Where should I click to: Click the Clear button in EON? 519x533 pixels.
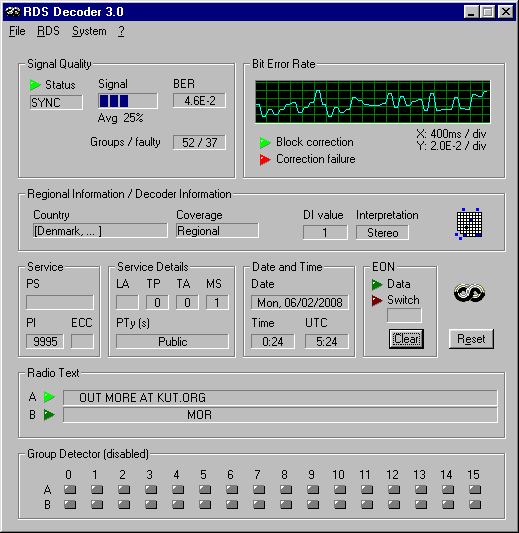tap(406, 339)
